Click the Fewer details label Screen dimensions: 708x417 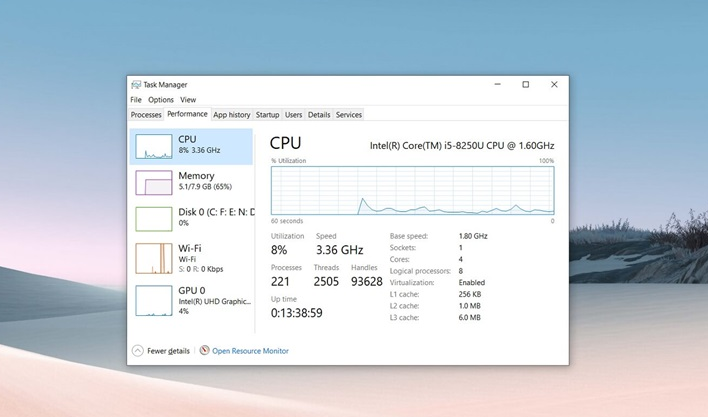pos(168,351)
